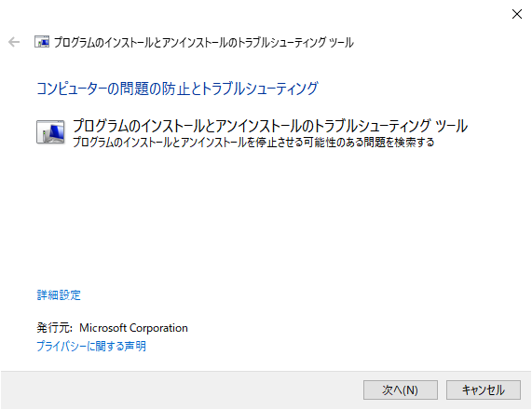This screenshot has width=532, height=410.
Task: Click the blue コンピューターの問題の防止 heading
Action: 177,89
